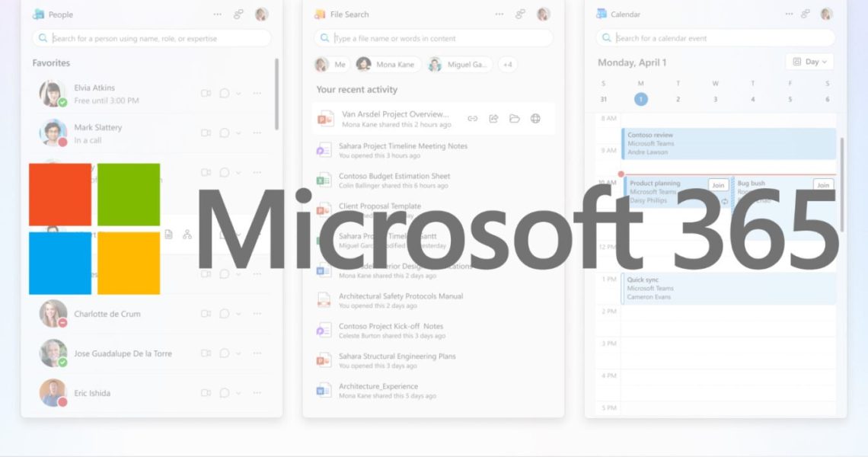Image resolution: width=868 pixels, height=457 pixels.
Task: Join the Bug bush meeting
Action: click(822, 185)
